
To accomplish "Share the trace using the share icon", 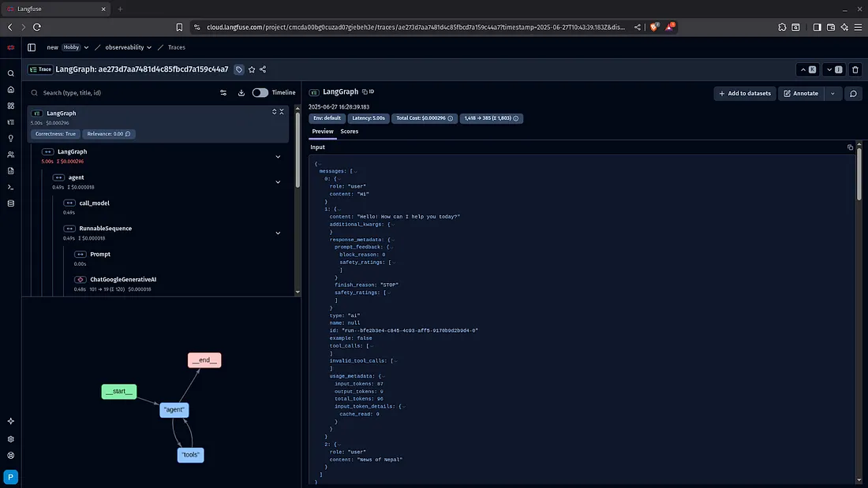I will 263,69.
